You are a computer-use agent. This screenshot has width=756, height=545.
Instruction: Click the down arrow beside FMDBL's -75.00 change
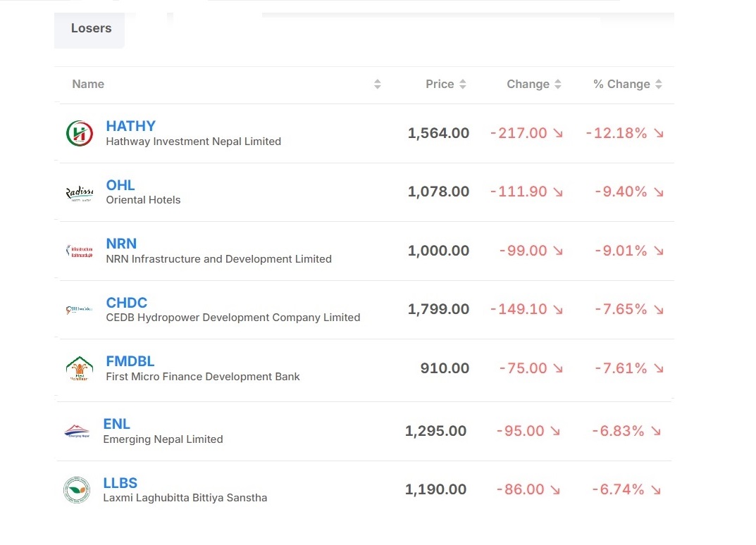pos(558,369)
